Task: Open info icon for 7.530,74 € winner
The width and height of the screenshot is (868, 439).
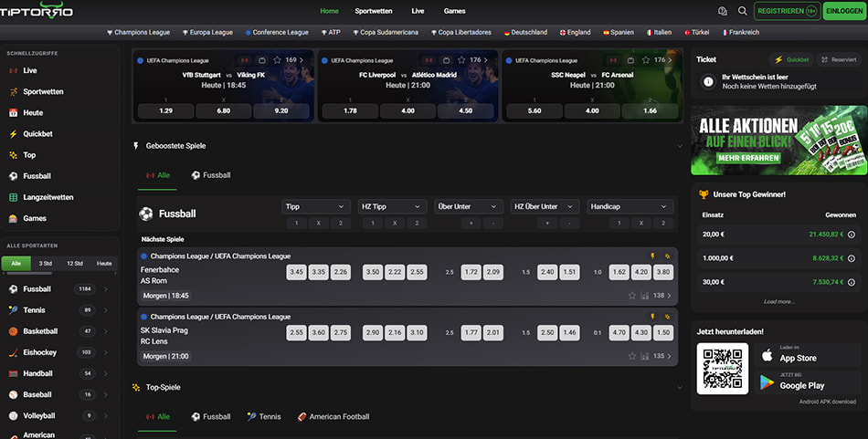Action: (852, 282)
